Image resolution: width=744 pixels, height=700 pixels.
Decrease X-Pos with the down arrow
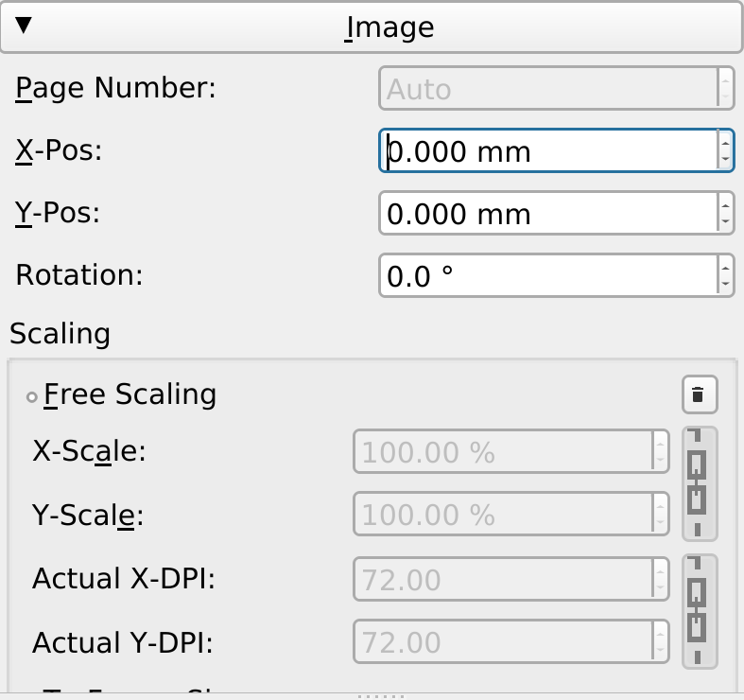[x=724, y=161]
